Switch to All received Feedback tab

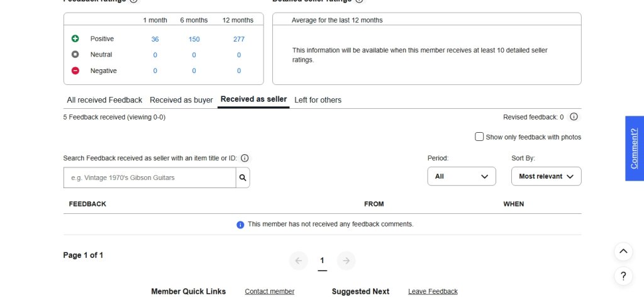(104, 99)
